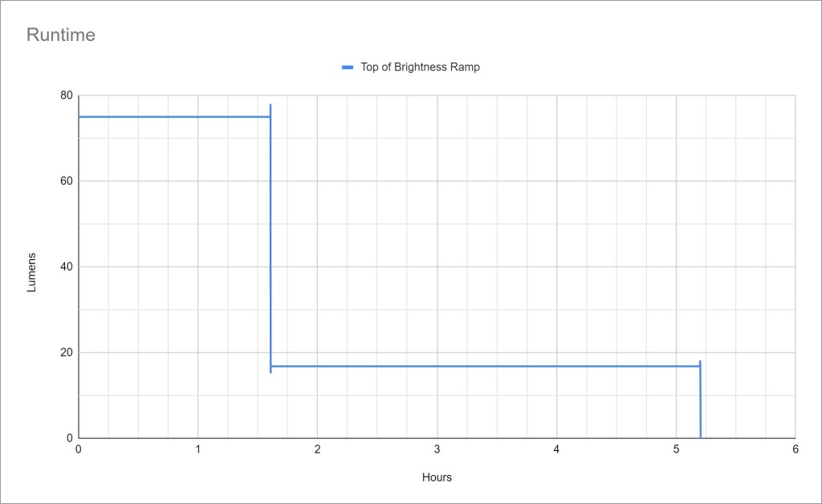
Task: Click the "Lumens" vertical axis title
Action: point(32,272)
